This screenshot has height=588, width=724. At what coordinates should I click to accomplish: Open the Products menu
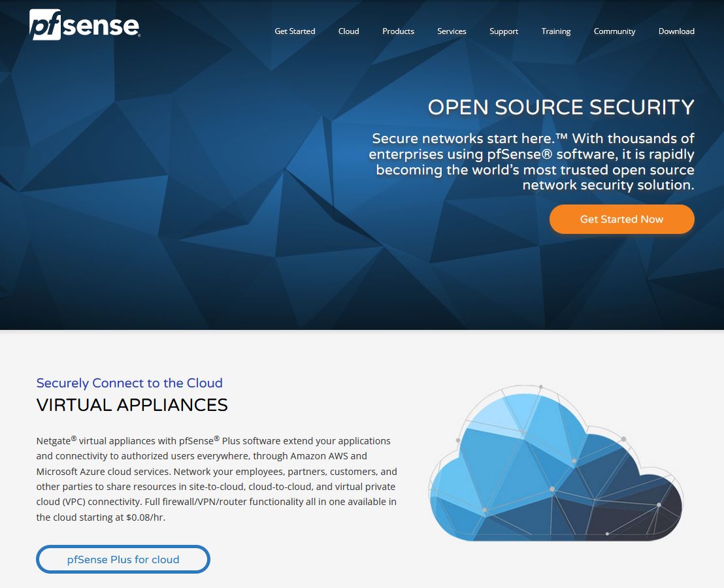pyautogui.click(x=398, y=31)
